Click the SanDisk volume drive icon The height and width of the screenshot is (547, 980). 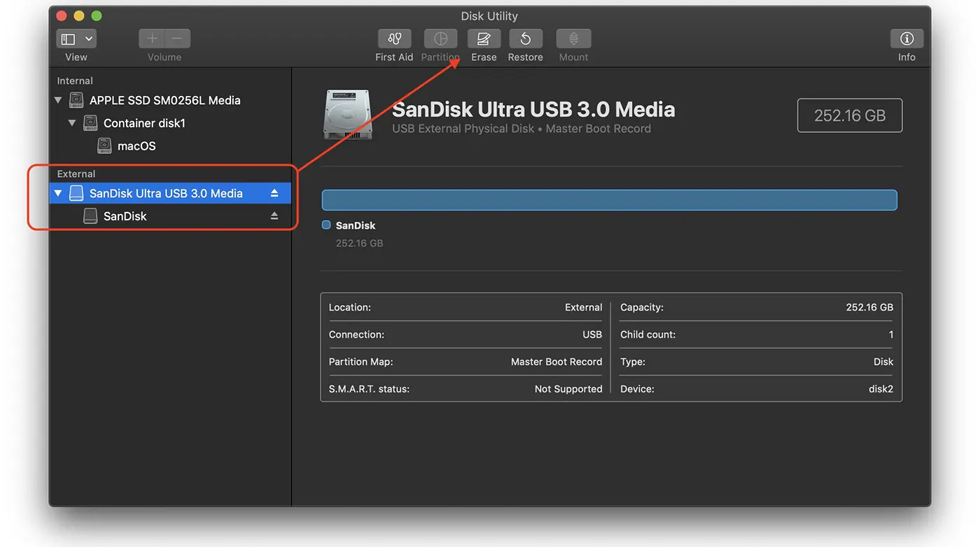point(90,216)
